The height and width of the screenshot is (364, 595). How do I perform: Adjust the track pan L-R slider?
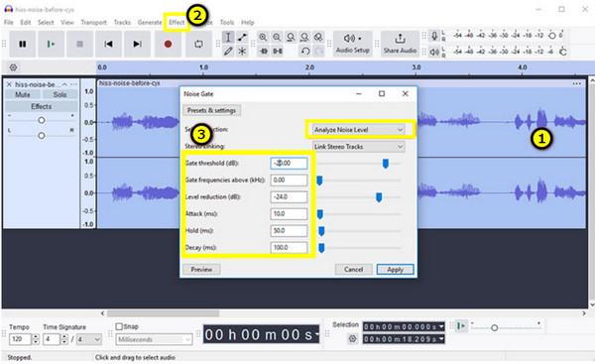pyautogui.click(x=42, y=136)
